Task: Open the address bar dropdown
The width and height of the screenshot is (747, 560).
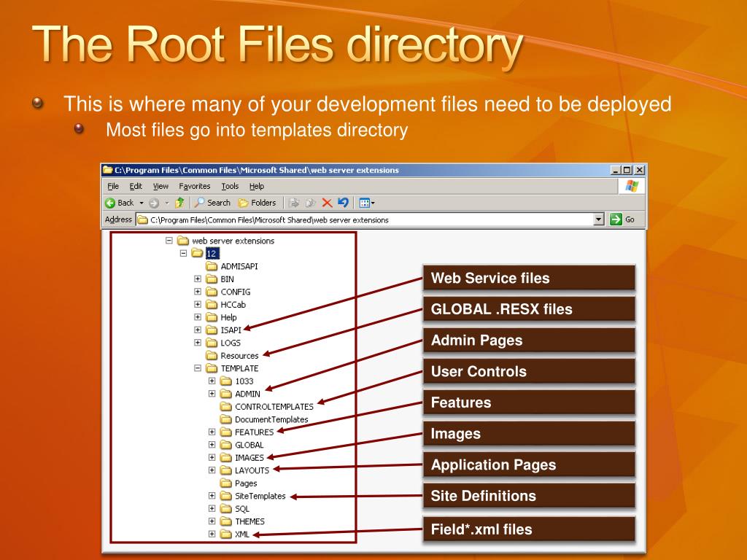Action: point(600,219)
